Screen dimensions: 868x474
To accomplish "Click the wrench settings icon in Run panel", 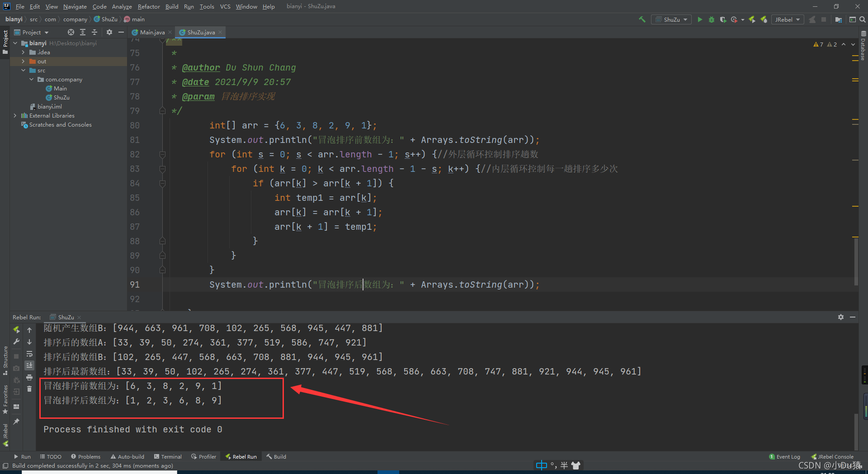I will click(16, 342).
